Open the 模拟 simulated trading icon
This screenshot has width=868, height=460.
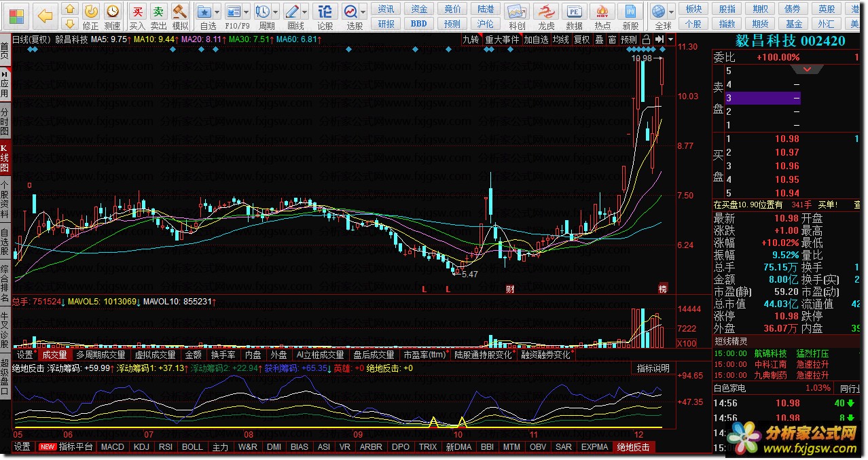(180, 16)
